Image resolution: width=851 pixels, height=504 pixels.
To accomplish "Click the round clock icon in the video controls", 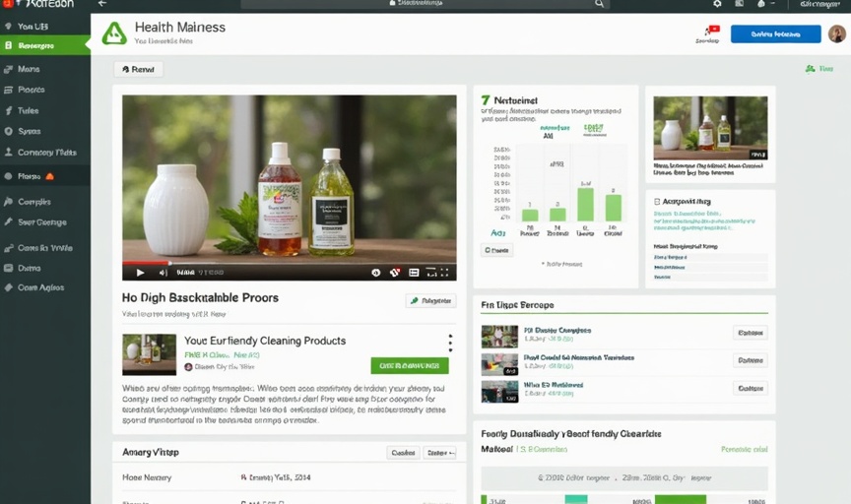I will pos(375,273).
